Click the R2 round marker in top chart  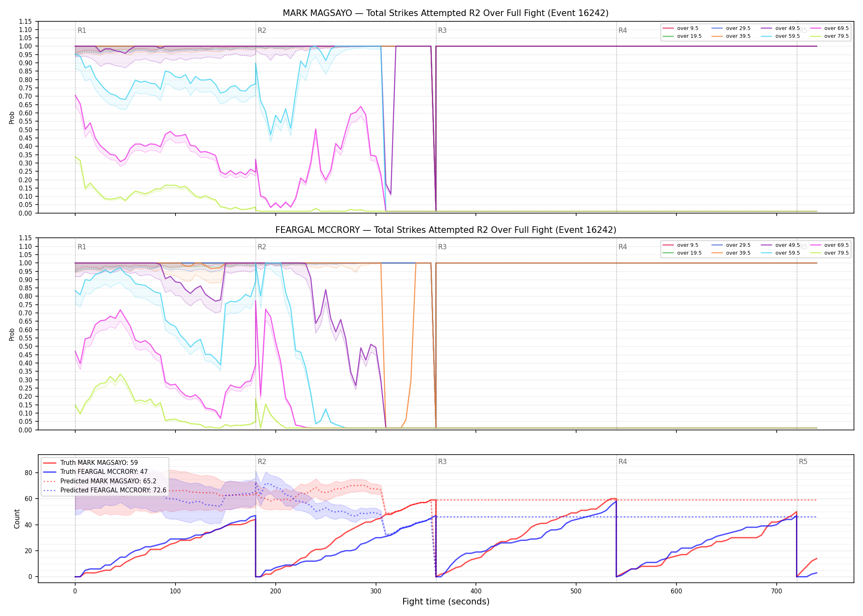click(262, 30)
